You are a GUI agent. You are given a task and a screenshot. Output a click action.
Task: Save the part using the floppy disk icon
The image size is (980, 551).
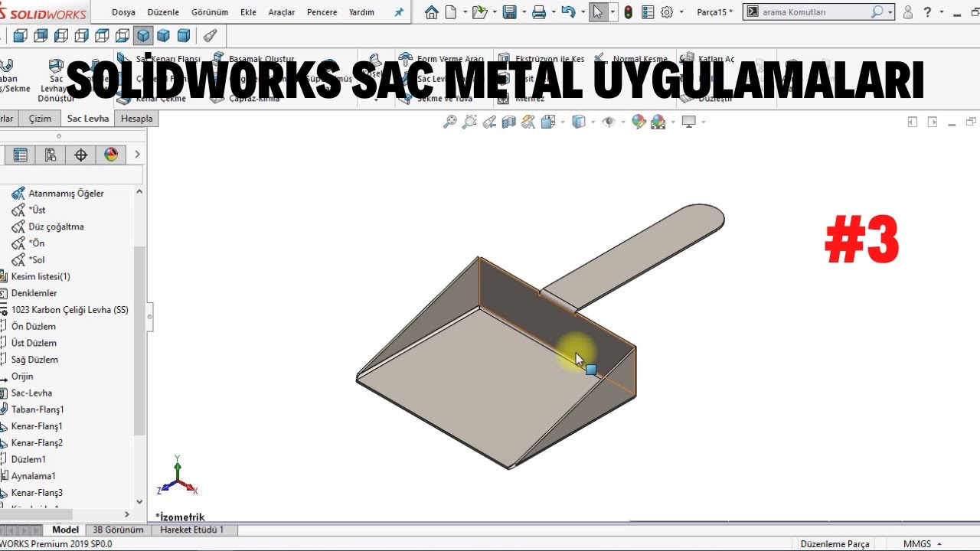[509, 12]
